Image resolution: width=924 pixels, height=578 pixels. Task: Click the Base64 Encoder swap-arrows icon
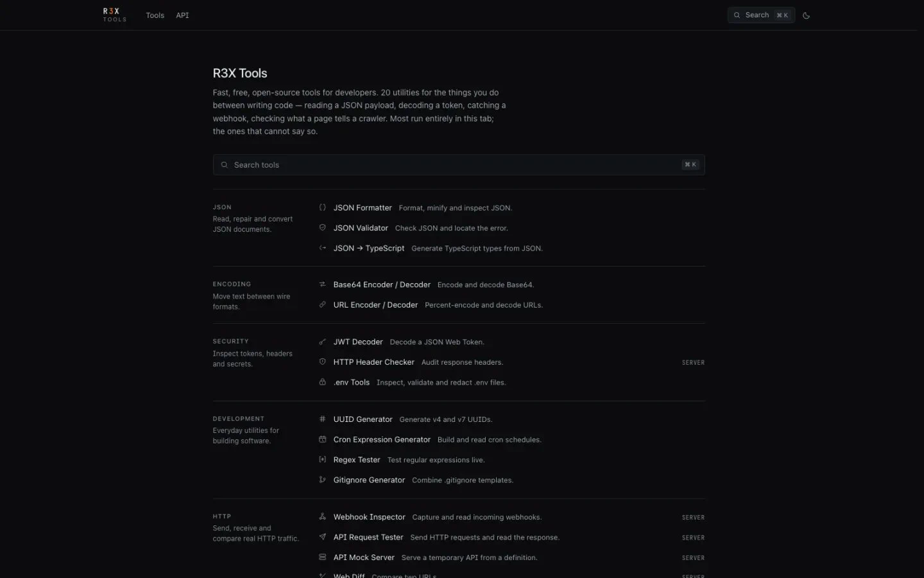[322, 285]
